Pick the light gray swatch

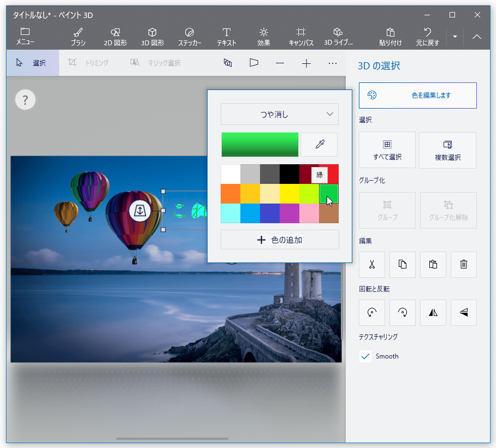click(x=250, y=174)
